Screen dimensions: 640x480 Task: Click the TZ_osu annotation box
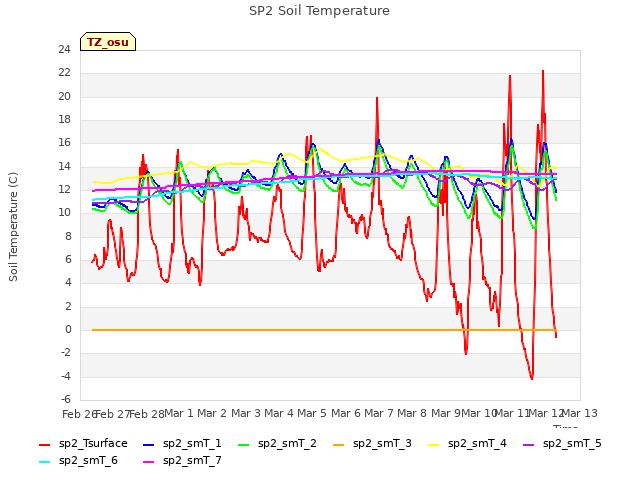(108, 42)
